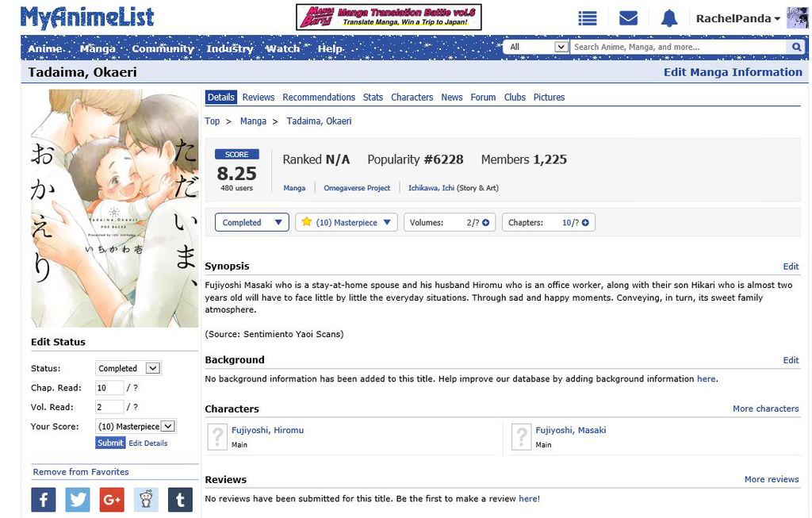Image resolution: width=812 pixels, height=518 pixels.
Task: Click Remove from Favorites link
Action: (81, 472)
